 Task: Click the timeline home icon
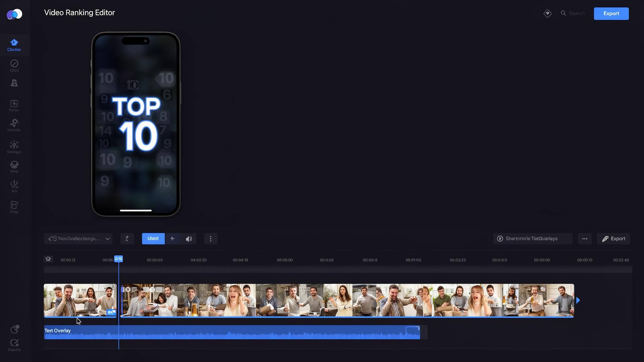click(48, 259)
